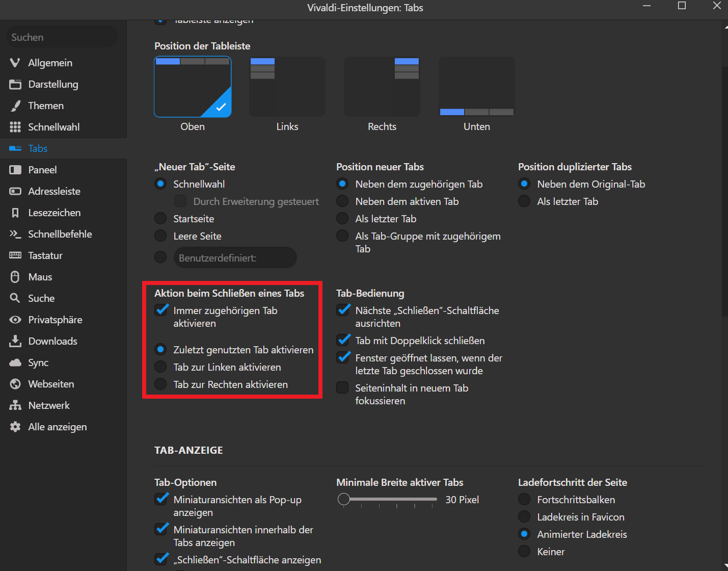The width and height of the screenshot is (728, 571).
Task: Select Ladekreis in Favicon option
Action: (524, 517)
